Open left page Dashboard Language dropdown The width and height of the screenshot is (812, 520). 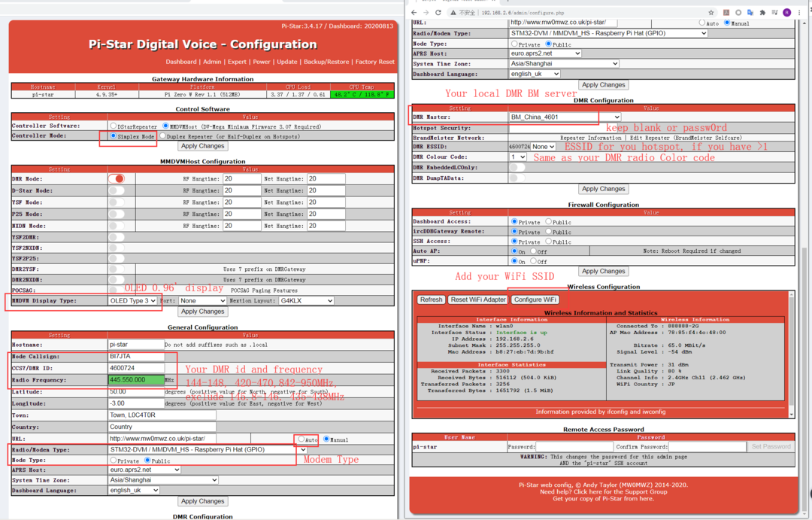pyautogui.click(x=134, y=490)
